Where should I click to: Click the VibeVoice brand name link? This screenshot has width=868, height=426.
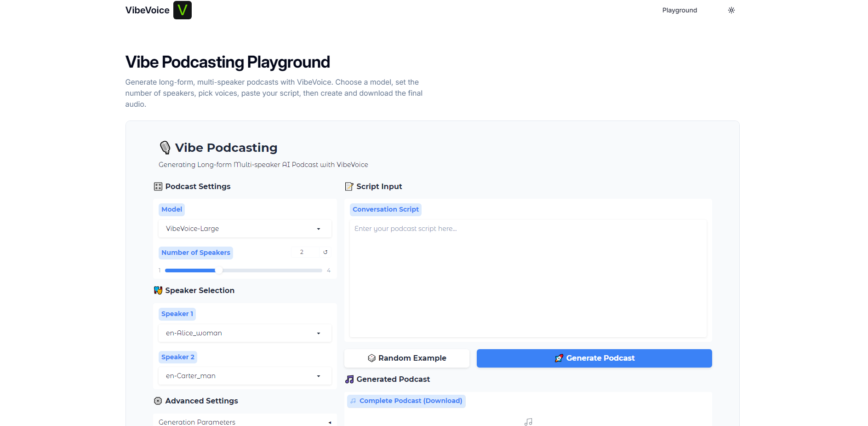(147, 10)
